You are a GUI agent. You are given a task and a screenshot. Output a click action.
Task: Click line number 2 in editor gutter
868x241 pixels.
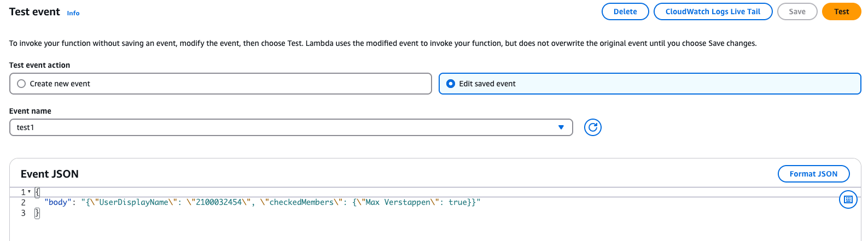[24, 202]
